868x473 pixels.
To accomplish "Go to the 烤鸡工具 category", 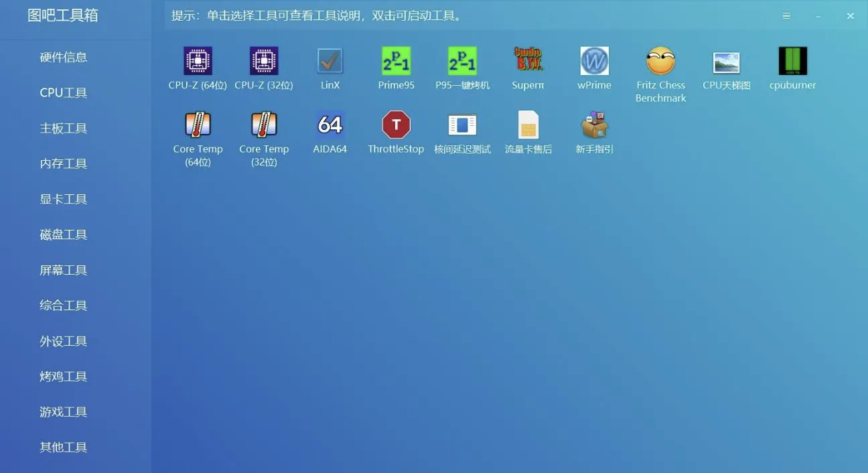I will click(x=64, y=377).
